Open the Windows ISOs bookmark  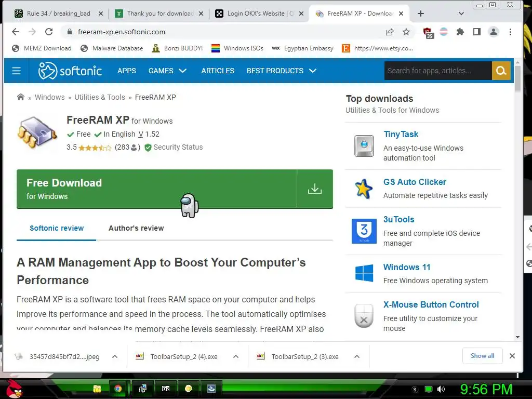237,48
